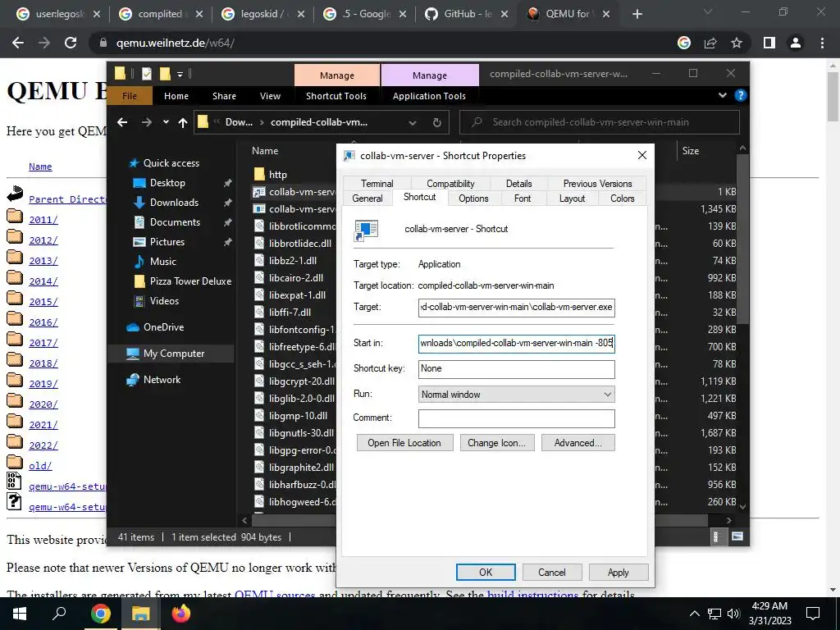The height and width of the screenshot is (630, 840).
Task: Select My Computer in navigation pane
Action: pyautogui.click(x=171, y=354)
